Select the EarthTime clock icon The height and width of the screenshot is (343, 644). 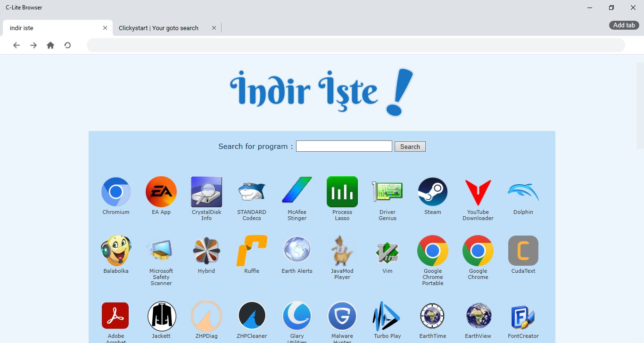[433, 316]
